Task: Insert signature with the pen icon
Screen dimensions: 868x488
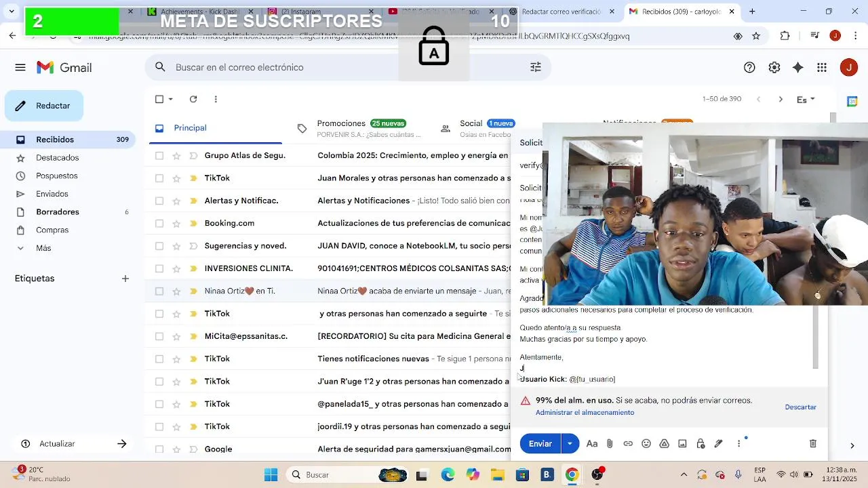Action: (719, 443)
